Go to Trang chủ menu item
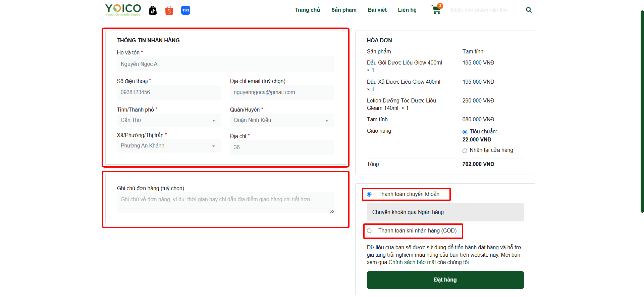 (x=307, y=10)
